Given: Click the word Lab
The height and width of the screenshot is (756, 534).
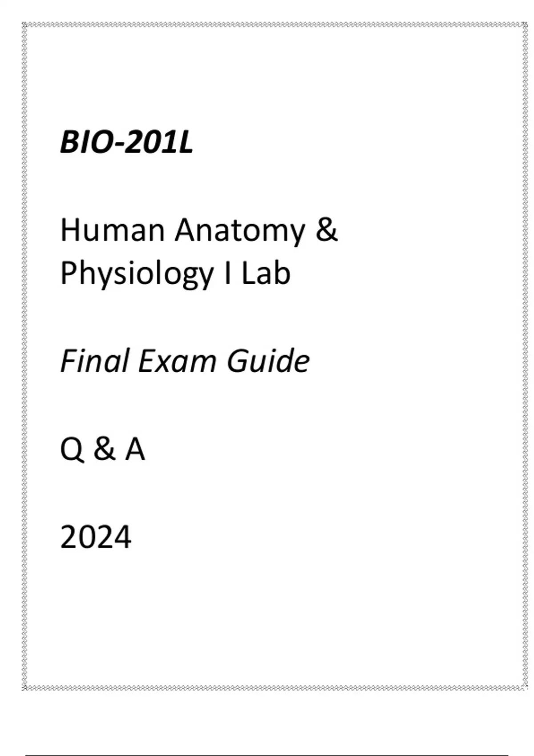Looking at the screenshot, I should coord(266,273).
